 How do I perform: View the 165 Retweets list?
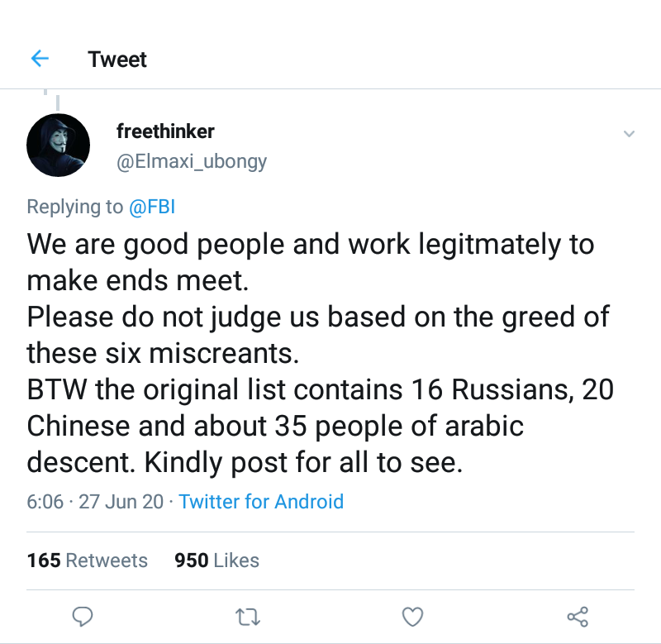87,561
